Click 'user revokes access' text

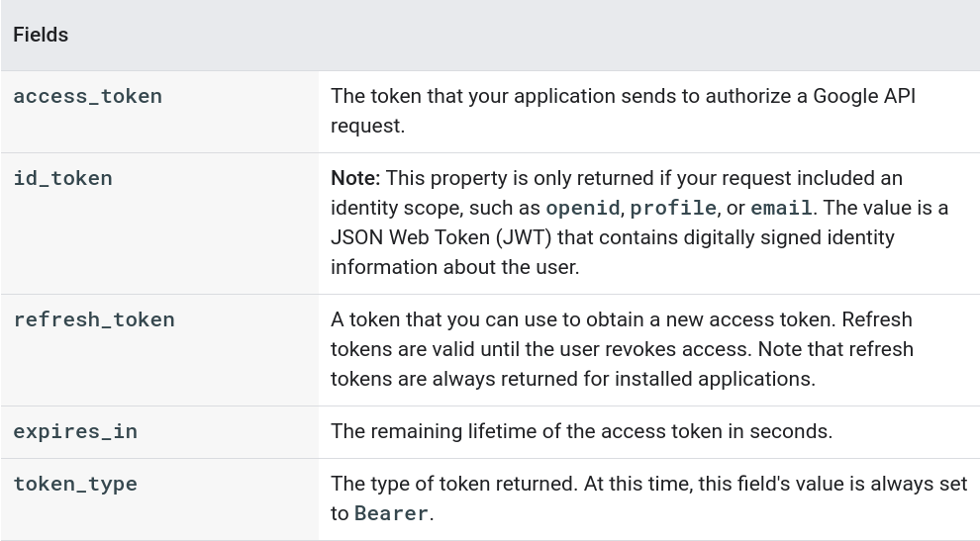730,349
